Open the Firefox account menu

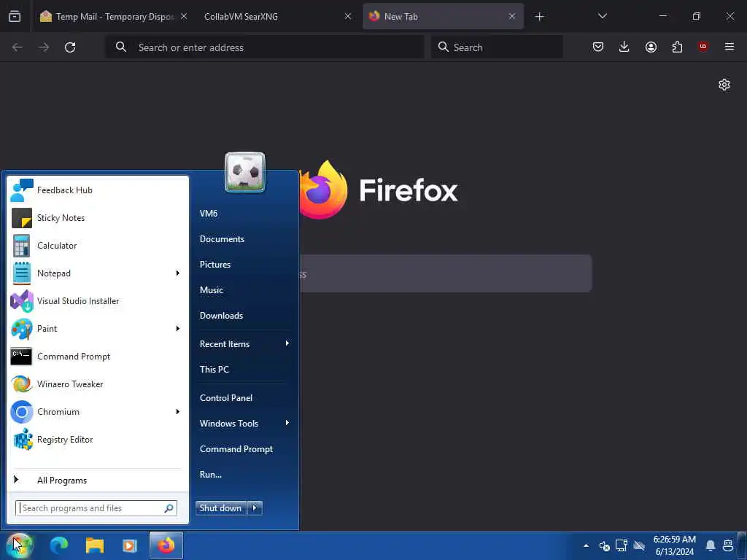651,47
